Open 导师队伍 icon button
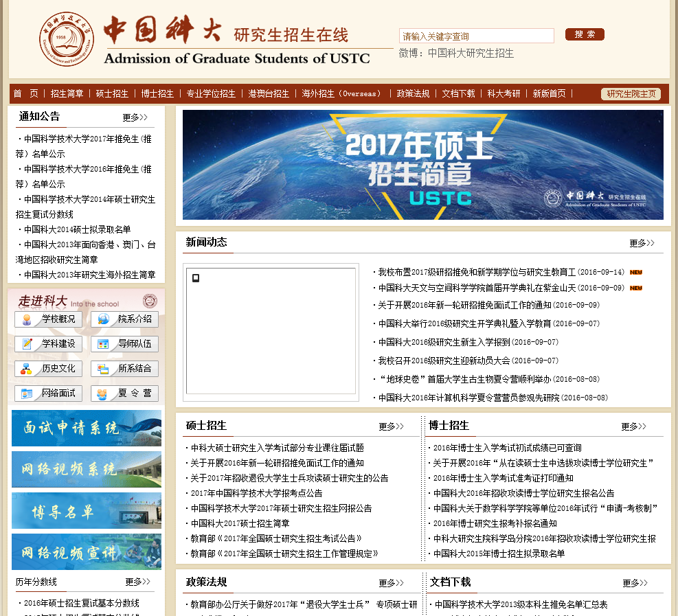Image resolution: width=678 pixels, height=616 pixels. 124,344
